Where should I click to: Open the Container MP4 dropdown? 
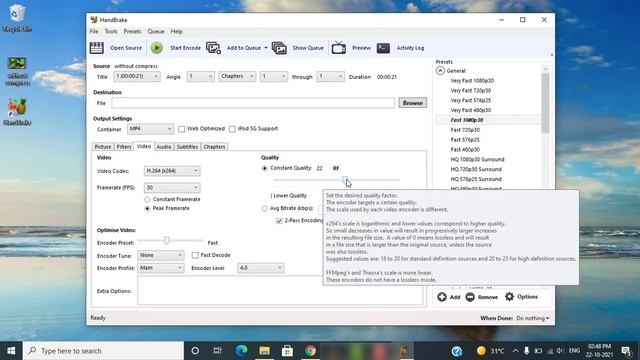150,129
